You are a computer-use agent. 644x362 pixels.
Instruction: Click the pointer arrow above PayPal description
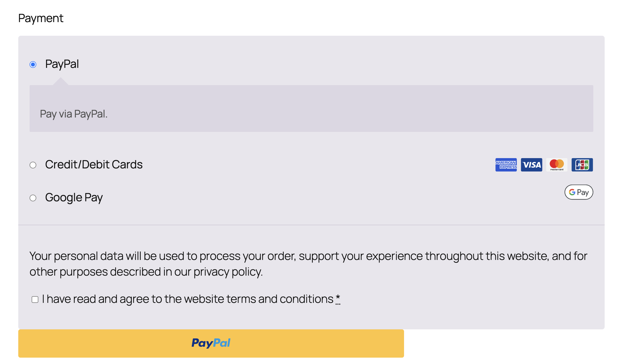tap(61, 81)
